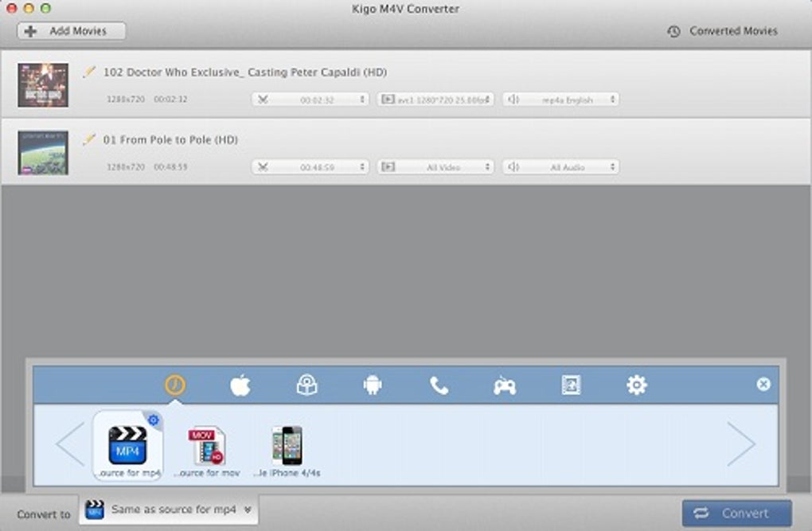Viewport: 812px width, 531px height.
Task: Open the game console category icon
Action: pyautogui.click(x=505, y=386)
